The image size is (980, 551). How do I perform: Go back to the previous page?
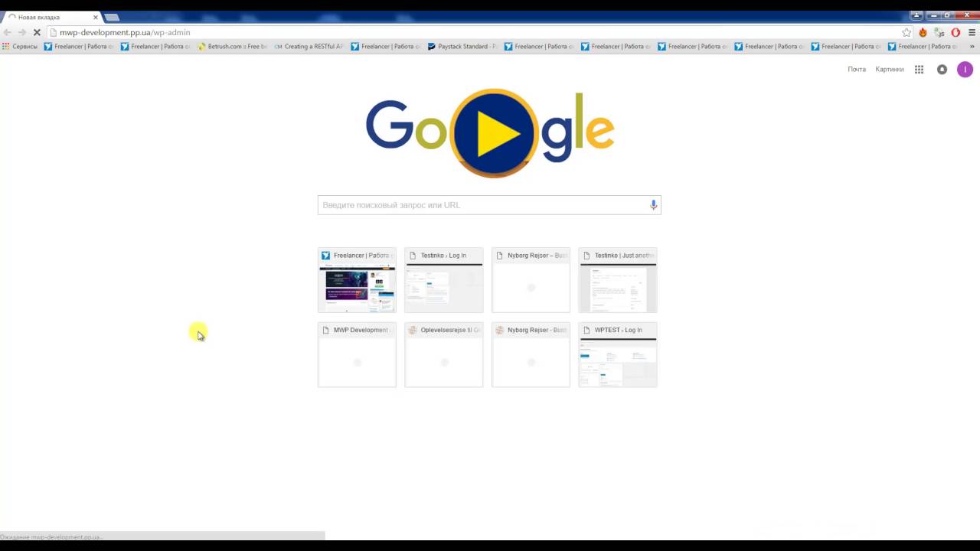[x=8, y=33]
